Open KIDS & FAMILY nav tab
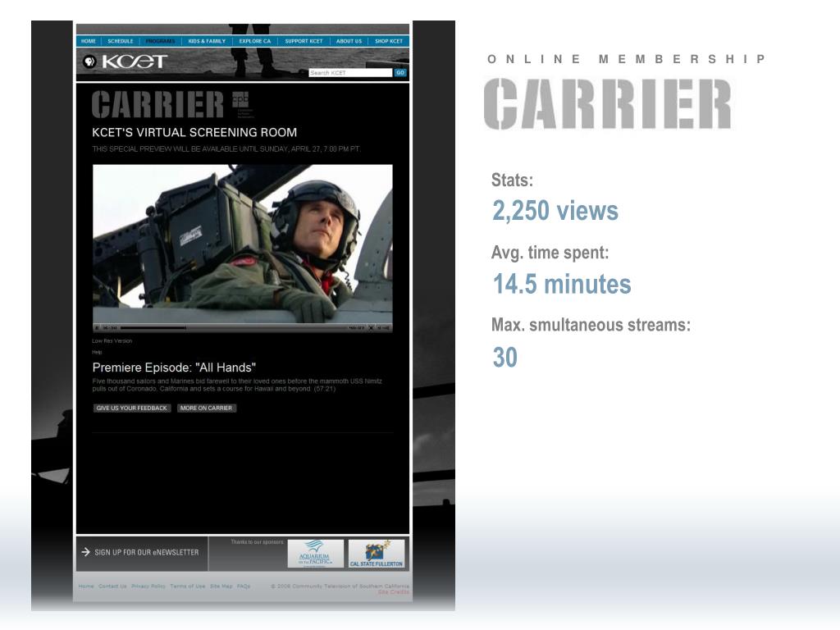The height and width of the screenshot is (630, 840). click(207, 41)
